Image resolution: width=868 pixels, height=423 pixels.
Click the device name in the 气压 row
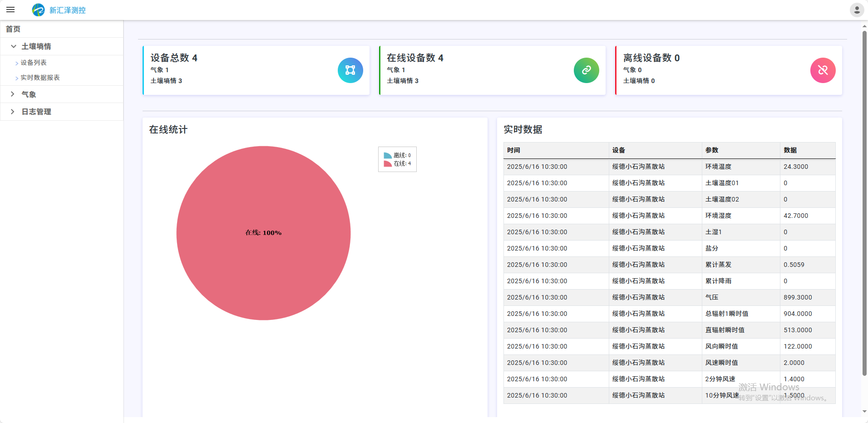pos(638,297)
